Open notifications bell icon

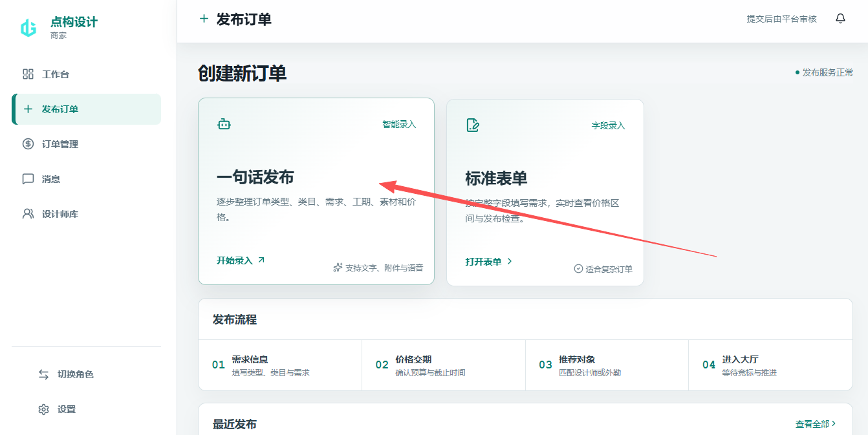(840, 19)
